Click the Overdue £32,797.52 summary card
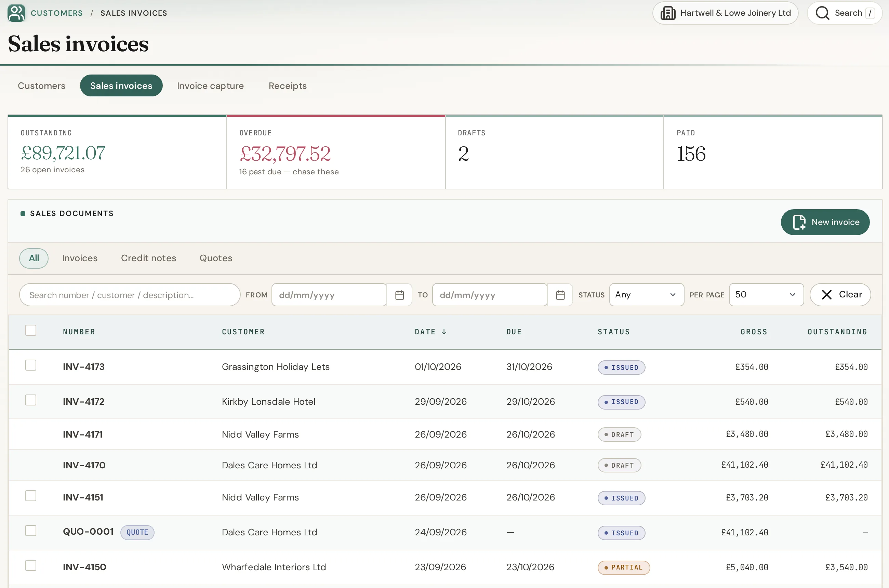Image resolution: width=889 pixels, height=588 pixels. [x=336, y=152]
